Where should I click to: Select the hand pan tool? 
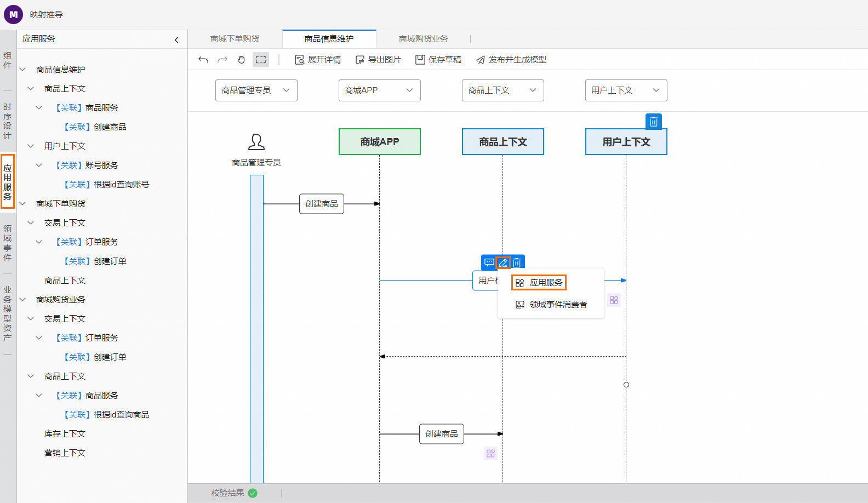click(241, 60)
